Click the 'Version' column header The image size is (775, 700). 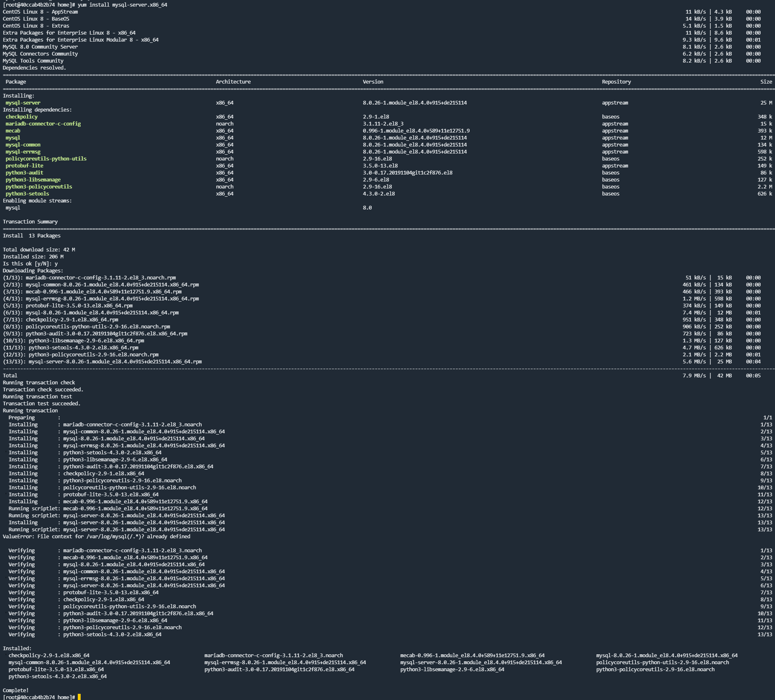(x=373, y=82)
